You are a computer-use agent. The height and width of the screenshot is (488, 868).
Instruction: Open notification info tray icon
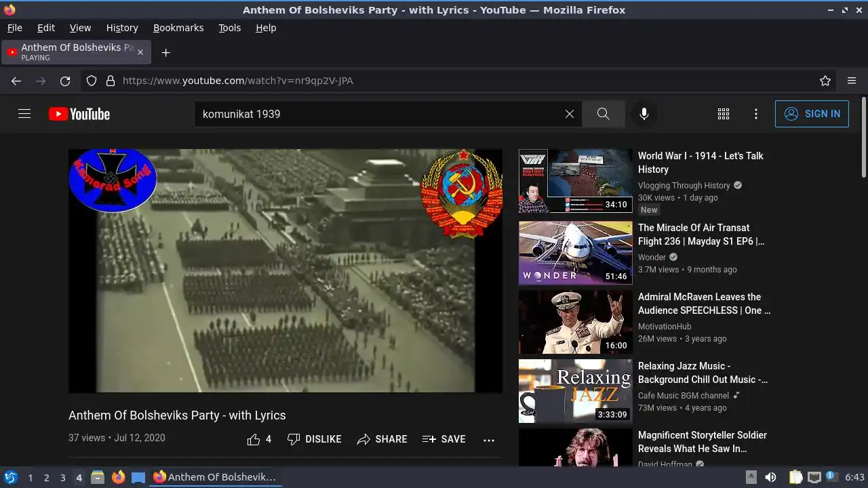(x=831, y=477)
